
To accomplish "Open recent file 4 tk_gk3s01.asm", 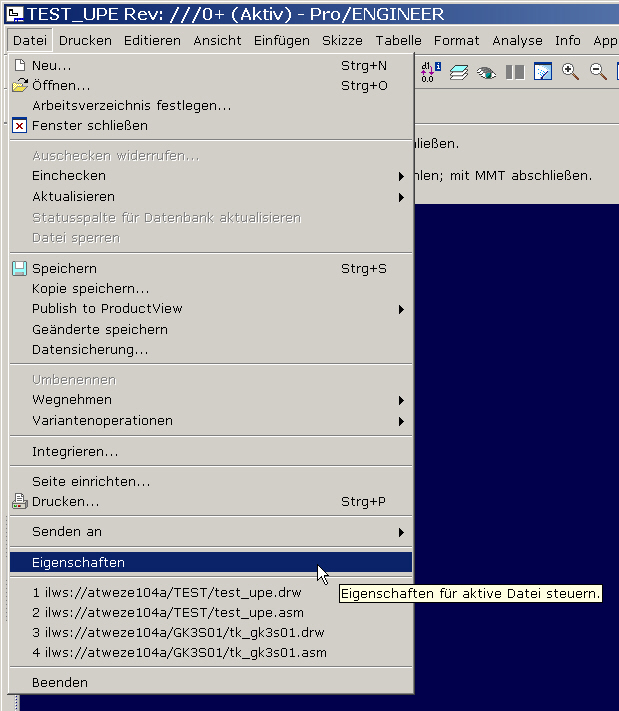I will point(211,653).
